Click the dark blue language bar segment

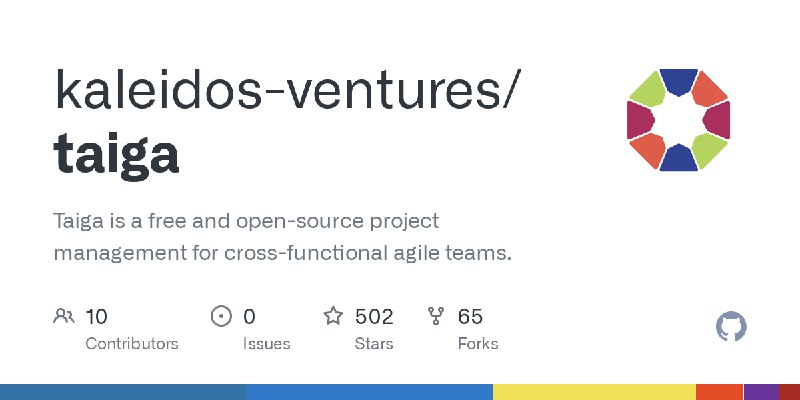123,392
